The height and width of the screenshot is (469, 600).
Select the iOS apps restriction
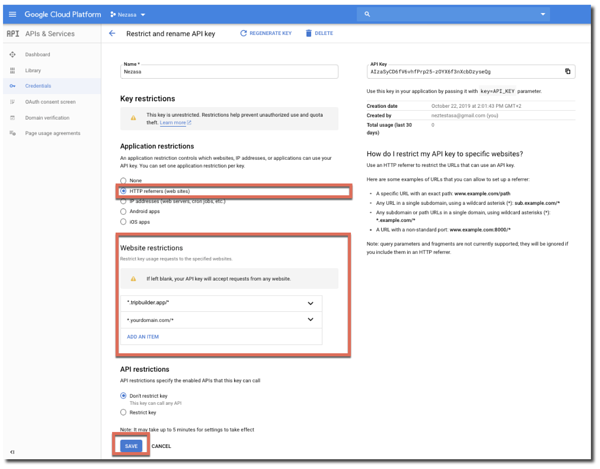coord(123,222)
